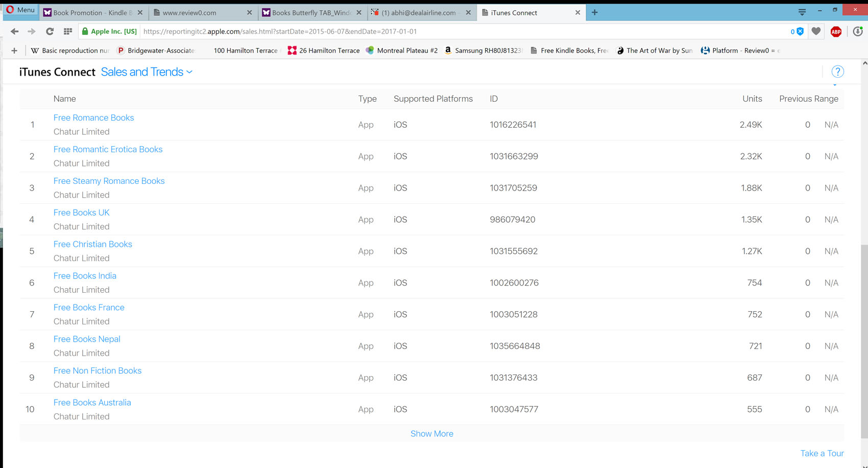Close the iTunes Connect tab
Screen dimensions: 868x468
coord(577,13)
